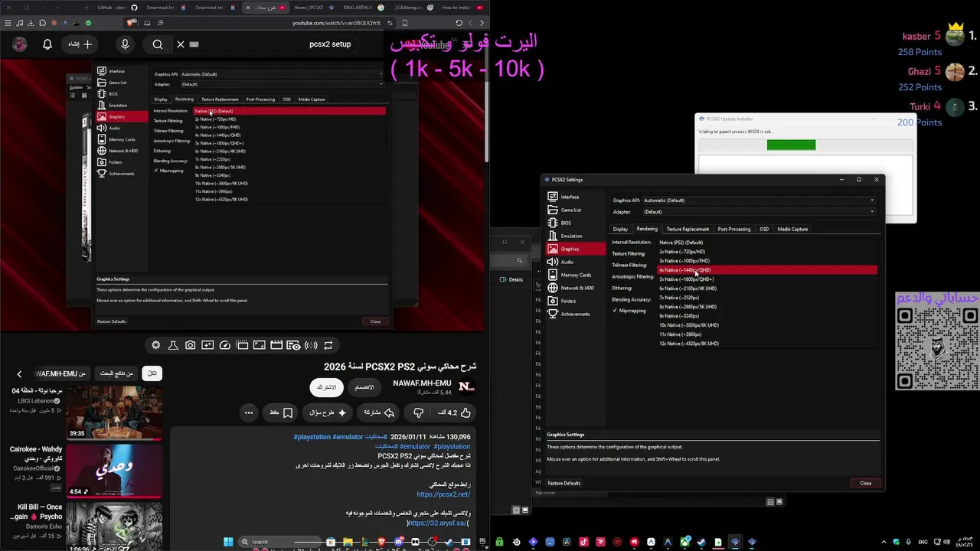This screenshot has height=551, width=980.
Task: Expand the Adapter dropdown in PCSX2 Settings
Action: 758,212
